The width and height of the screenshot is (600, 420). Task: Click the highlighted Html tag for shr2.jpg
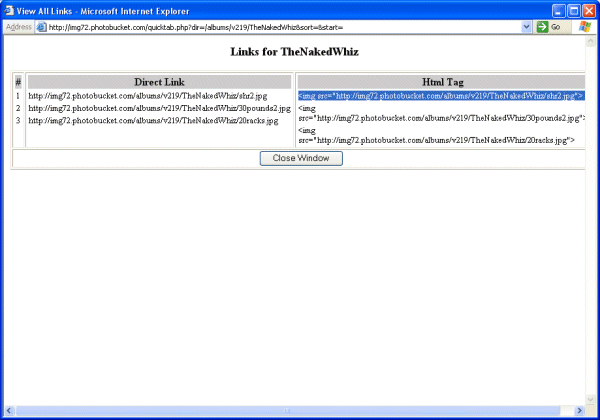(x=441, y=96)
